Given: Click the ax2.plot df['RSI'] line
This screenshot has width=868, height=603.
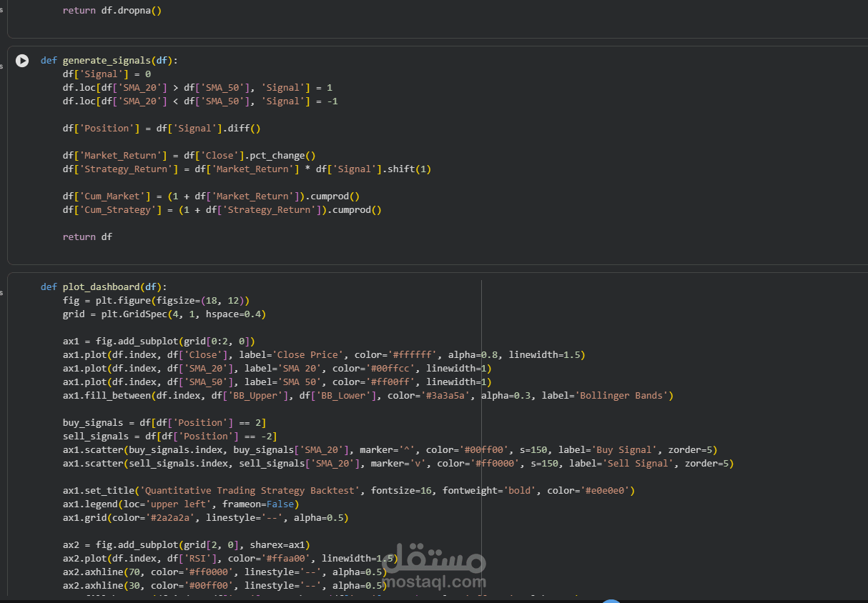Looking at the screenshot, I should click(x=230, y=559).
